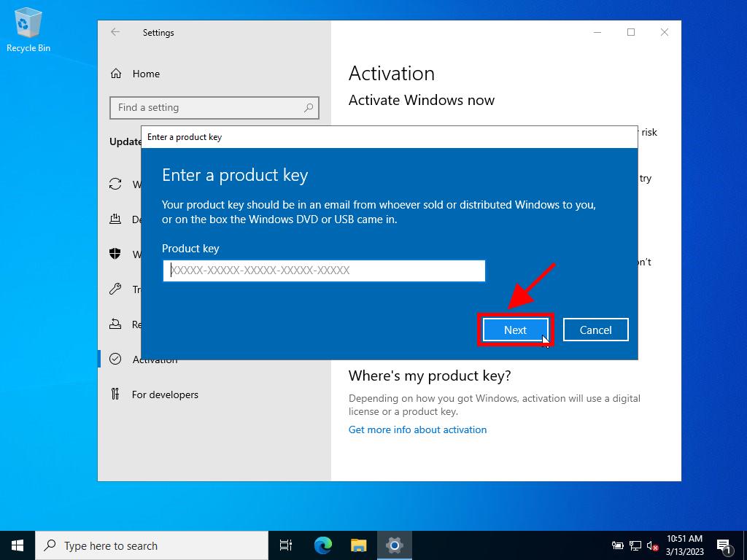Viewport: 747px width, 560px height.
Task: Select the Activation checkmark icon in sidebar
Action: point(115,359)
